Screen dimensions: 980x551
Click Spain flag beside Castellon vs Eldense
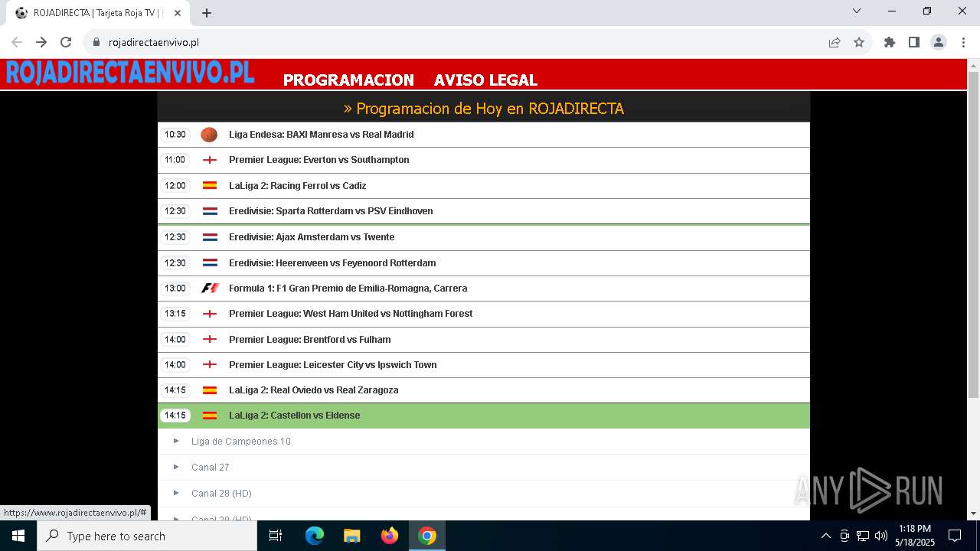tap(210, 416)
